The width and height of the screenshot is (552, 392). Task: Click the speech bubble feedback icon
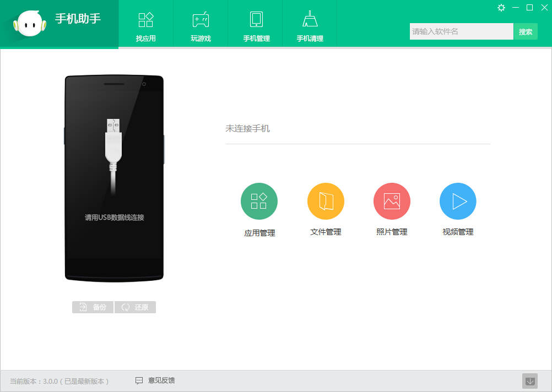[x=138, y=380]
